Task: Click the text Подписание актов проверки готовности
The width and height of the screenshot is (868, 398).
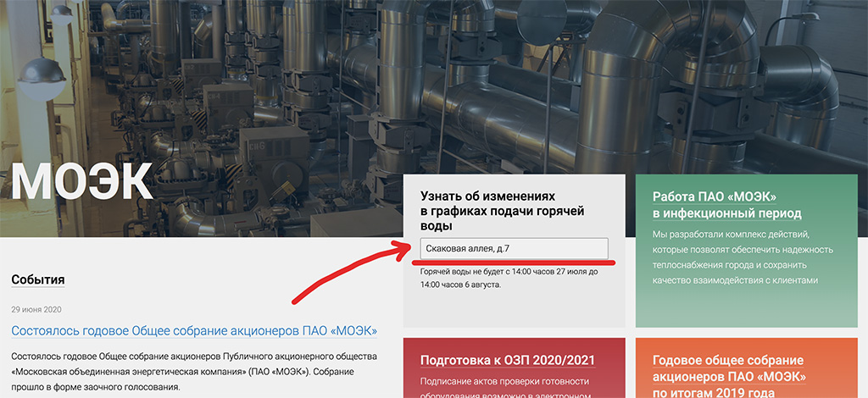Action: (x=505, y=390)
